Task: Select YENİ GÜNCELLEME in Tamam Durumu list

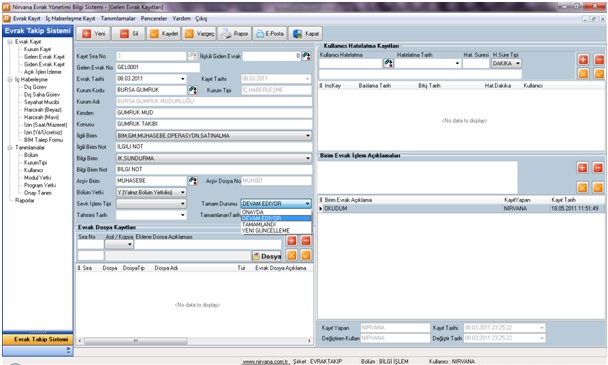Action: pos(276,231)
